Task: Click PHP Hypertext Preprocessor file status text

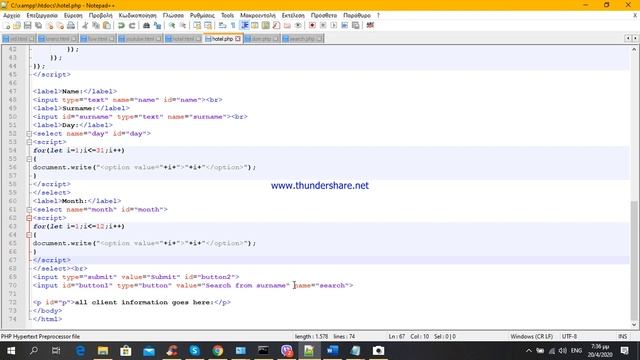Action: tap(40, 336)
